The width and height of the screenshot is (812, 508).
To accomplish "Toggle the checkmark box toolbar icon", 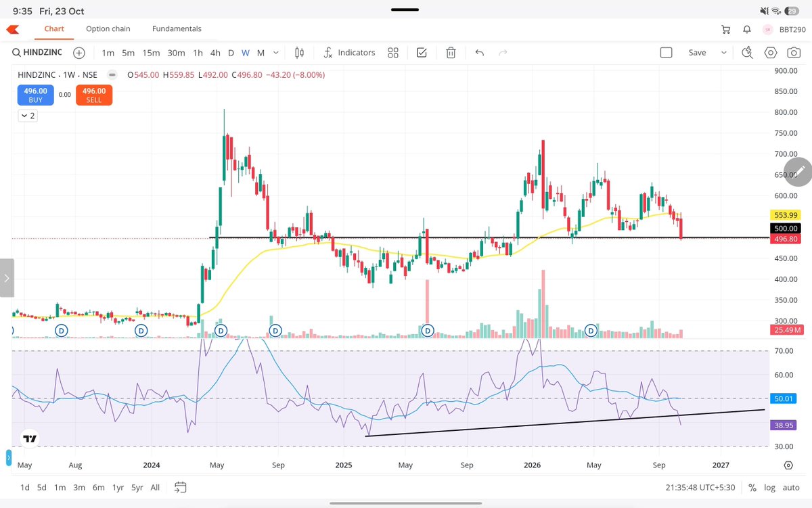I will (422, 53).
